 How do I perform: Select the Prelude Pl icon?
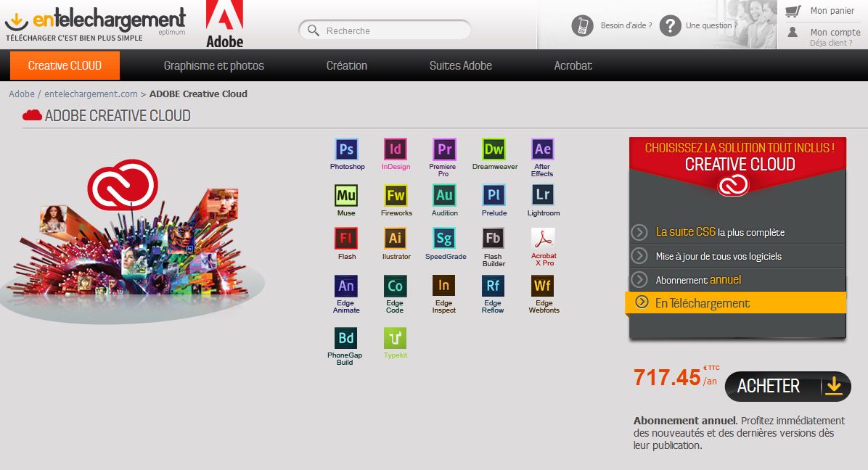click(x=494, y=194)
